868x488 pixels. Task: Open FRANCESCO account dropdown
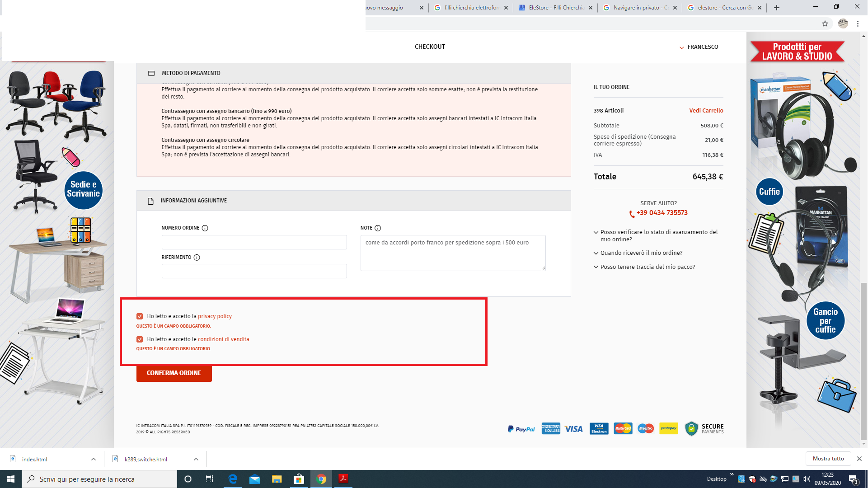pyautogui.click(x=699, y=47)
